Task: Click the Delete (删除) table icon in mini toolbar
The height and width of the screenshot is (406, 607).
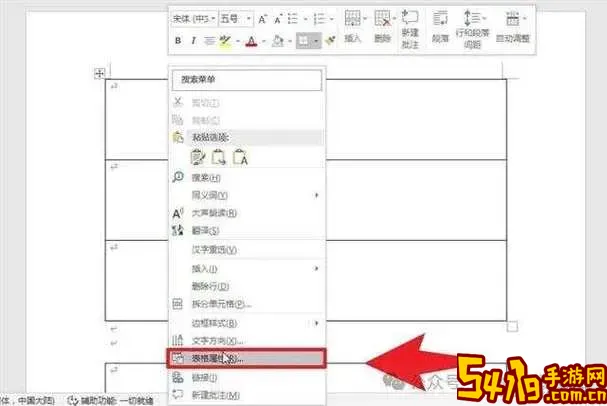Action: [x=382, y=25]
